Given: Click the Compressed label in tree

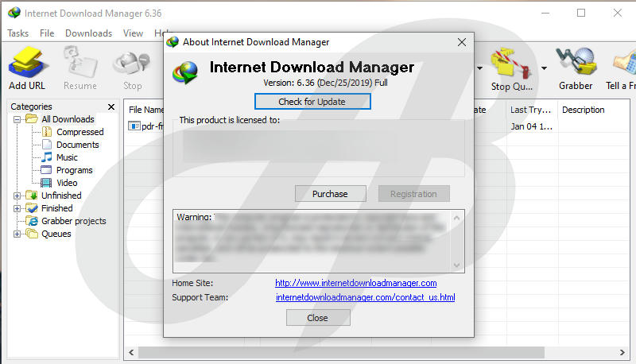Looking at the screenshot, I should click(x=80, y=132).
